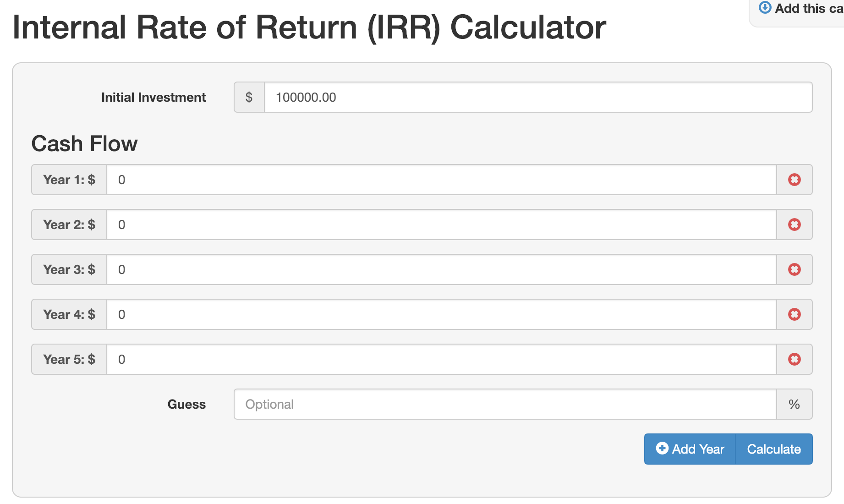Delete Year 2 row with red X

coord(794,225)
